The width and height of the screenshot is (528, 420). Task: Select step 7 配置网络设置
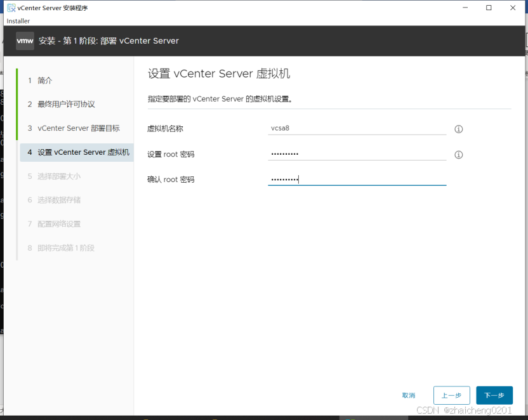pos(54,224)
